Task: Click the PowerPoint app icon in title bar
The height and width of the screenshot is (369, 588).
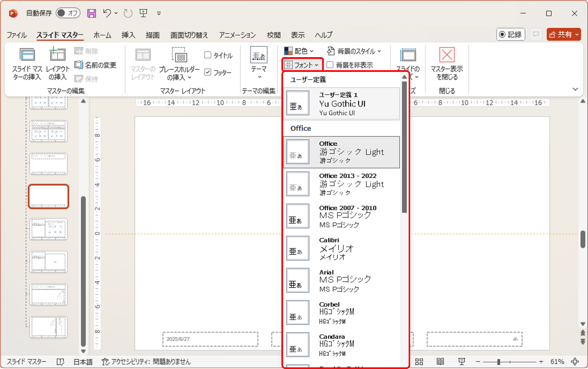Action: click(13, 13)
